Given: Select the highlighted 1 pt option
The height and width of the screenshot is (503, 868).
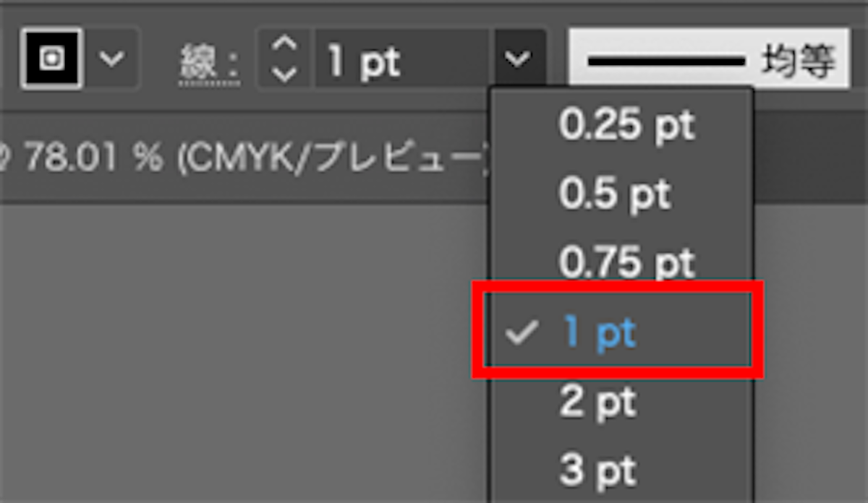Looking at the screenshot, I should (600, 332).
